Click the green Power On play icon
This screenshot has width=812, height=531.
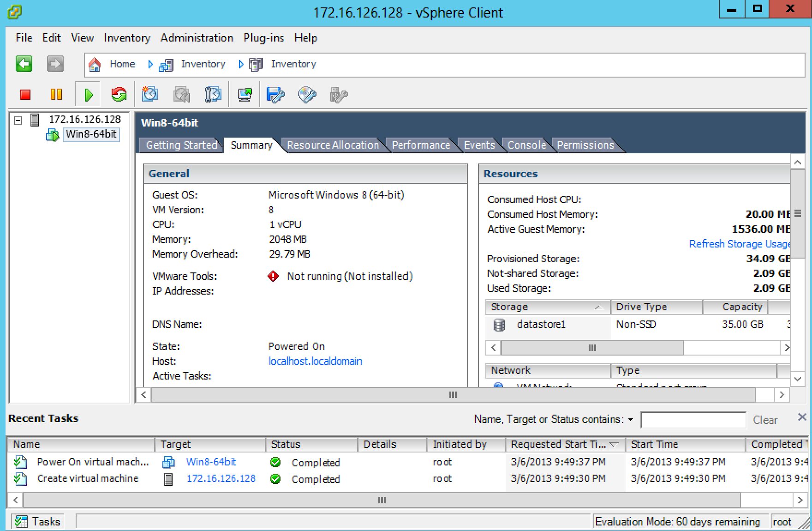pyautogui.click(x=89, y=95)
